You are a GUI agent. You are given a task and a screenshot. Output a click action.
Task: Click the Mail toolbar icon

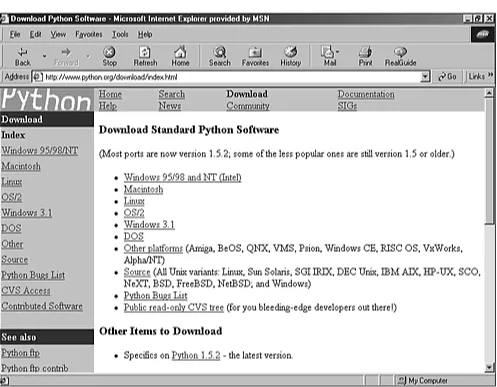coord(327,52)
